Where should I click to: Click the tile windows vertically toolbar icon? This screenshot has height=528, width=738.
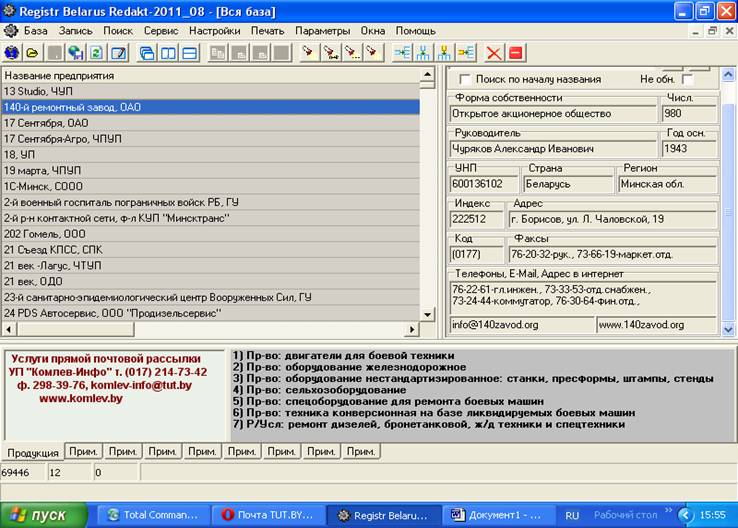(x=169, y=52)
